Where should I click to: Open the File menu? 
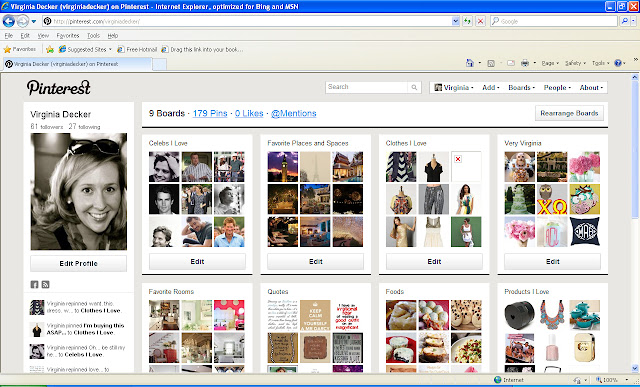click(9, 36)
